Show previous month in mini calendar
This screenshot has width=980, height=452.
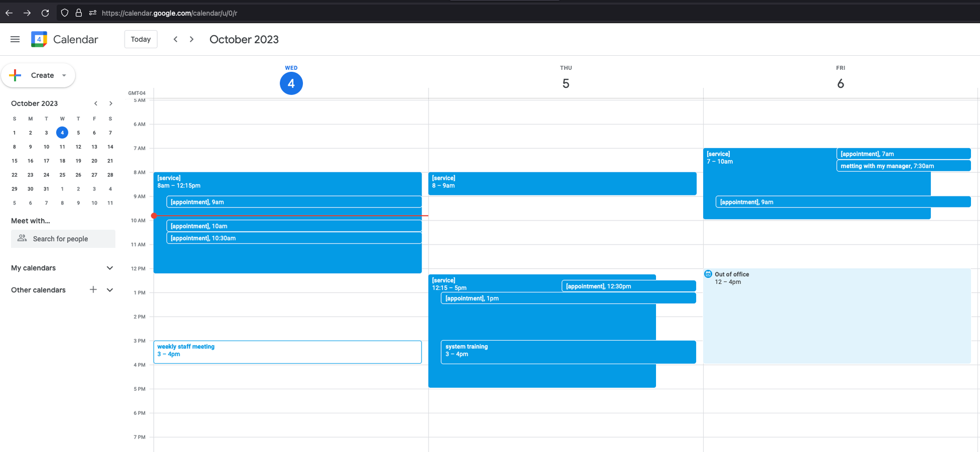point(95,103)
